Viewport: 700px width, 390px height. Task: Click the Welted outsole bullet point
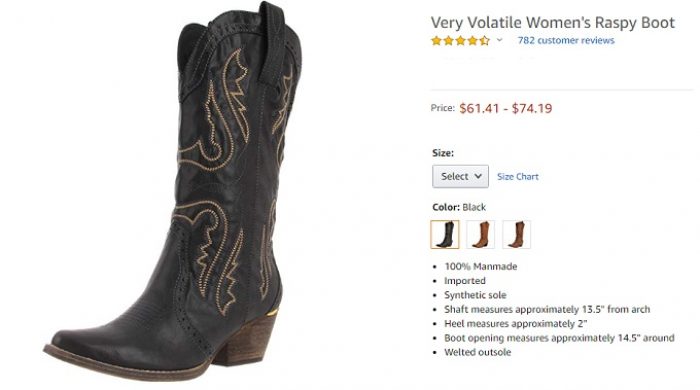tap(478, 352)
